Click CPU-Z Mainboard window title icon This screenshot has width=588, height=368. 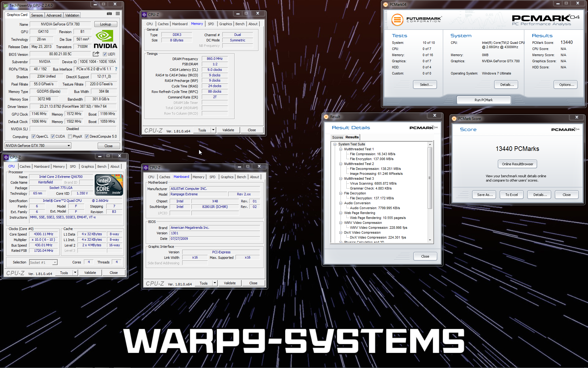click(146, 167)
